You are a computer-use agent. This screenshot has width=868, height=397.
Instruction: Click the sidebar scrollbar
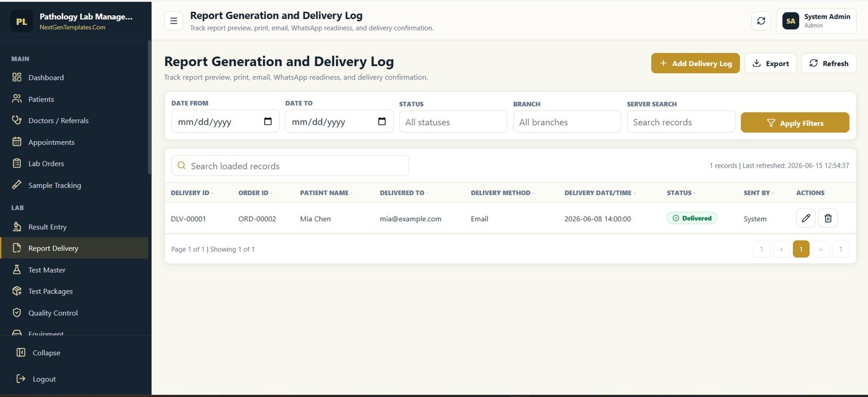click(149, 107)
